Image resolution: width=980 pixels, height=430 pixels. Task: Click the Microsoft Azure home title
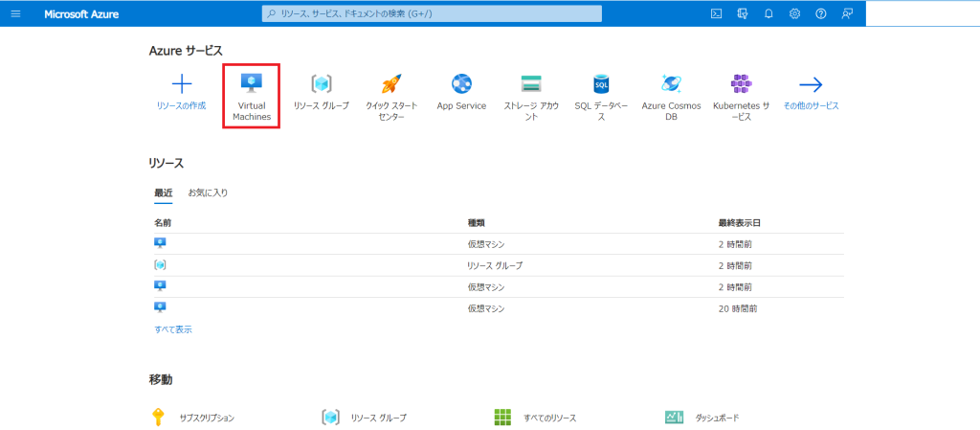81,13
